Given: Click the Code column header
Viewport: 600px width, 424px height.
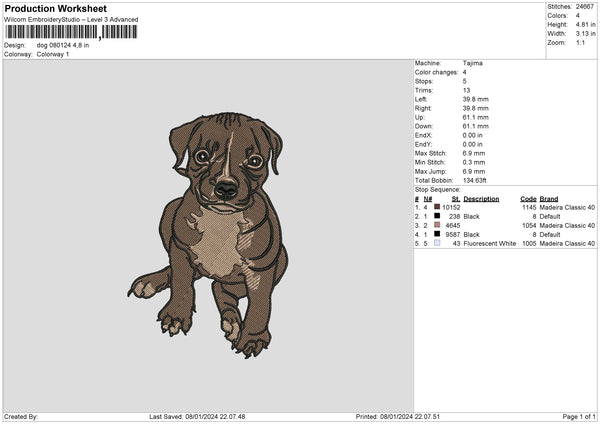Looking at the screenshot, I should pyautogui.click(x=528, y=199).
